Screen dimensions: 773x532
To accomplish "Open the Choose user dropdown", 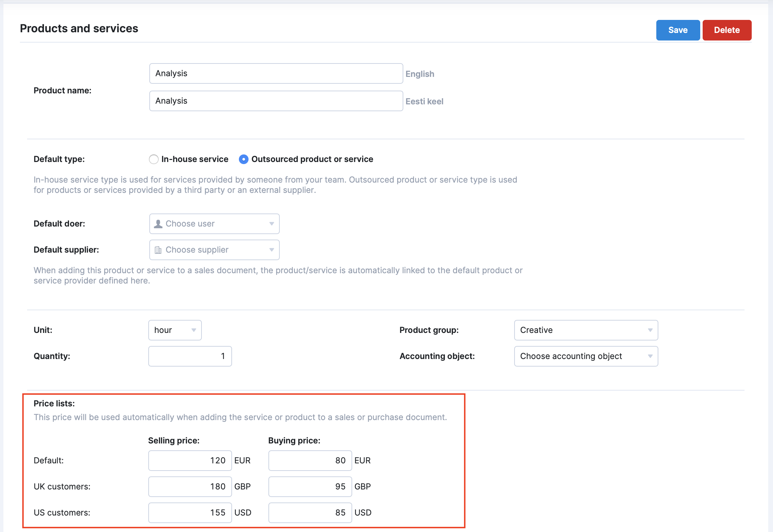I will coord(214,224).
